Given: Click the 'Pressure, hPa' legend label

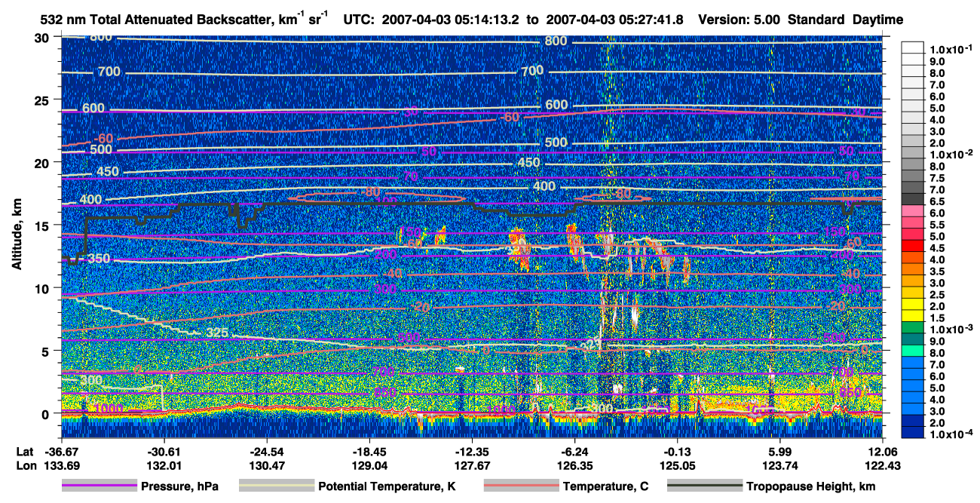Looking at the screenshot, I should point(179,486).
